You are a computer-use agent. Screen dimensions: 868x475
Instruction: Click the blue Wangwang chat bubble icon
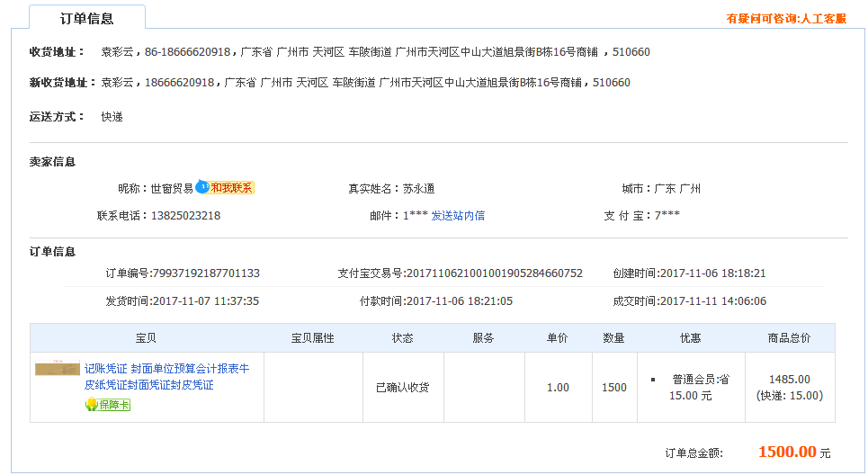pos(202,187)
